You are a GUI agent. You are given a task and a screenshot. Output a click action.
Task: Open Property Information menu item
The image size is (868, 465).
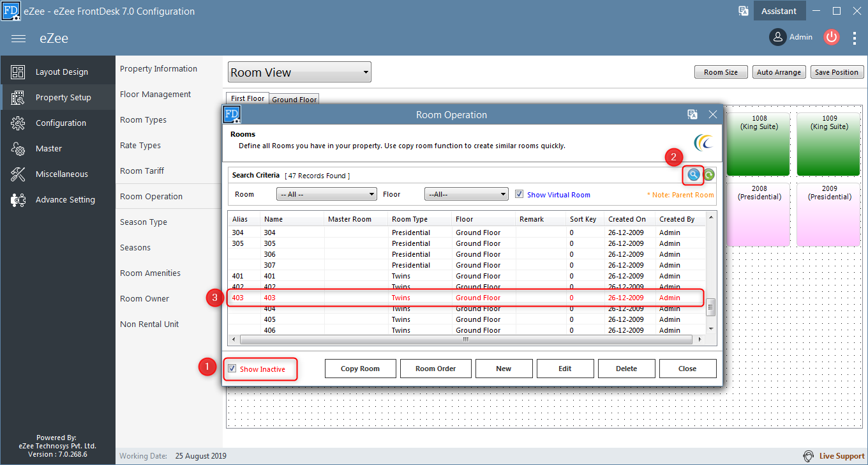pos(158,68)
